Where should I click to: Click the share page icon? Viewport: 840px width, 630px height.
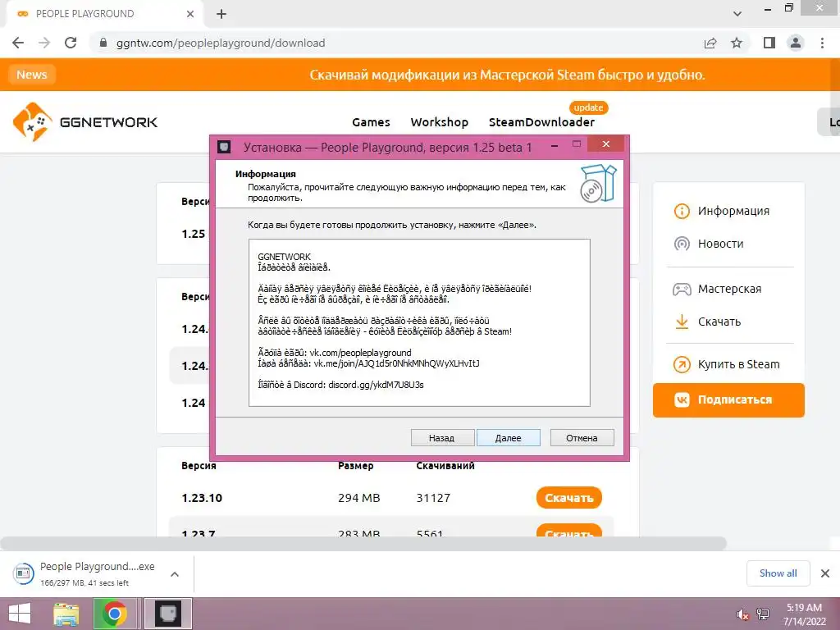(710, 43)
